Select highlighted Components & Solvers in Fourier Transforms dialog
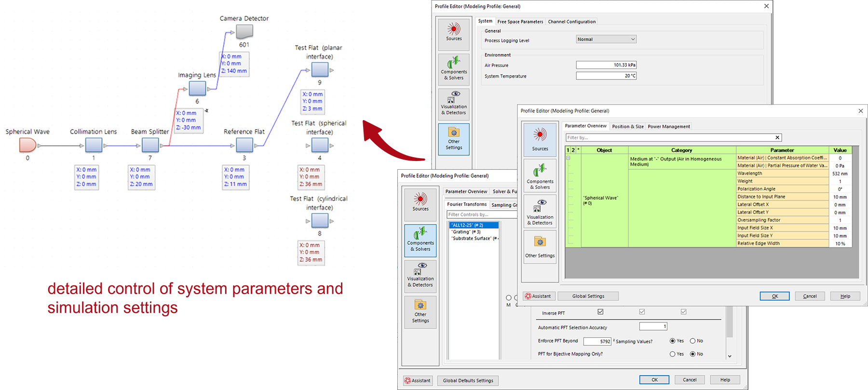 coord(420,240)
